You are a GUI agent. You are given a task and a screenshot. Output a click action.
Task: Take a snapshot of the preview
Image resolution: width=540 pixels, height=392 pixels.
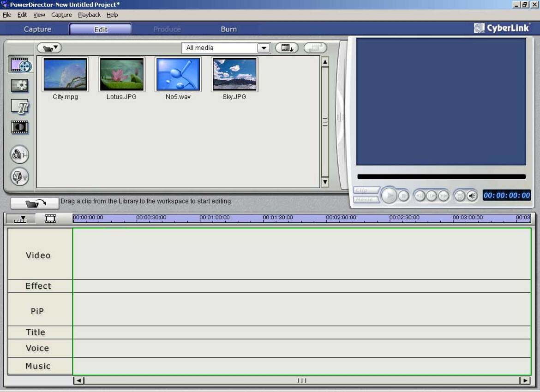[x=459, y=196]
